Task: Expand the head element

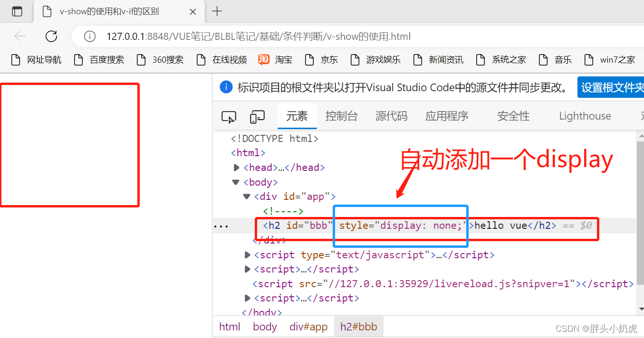Action: (236, 167)
